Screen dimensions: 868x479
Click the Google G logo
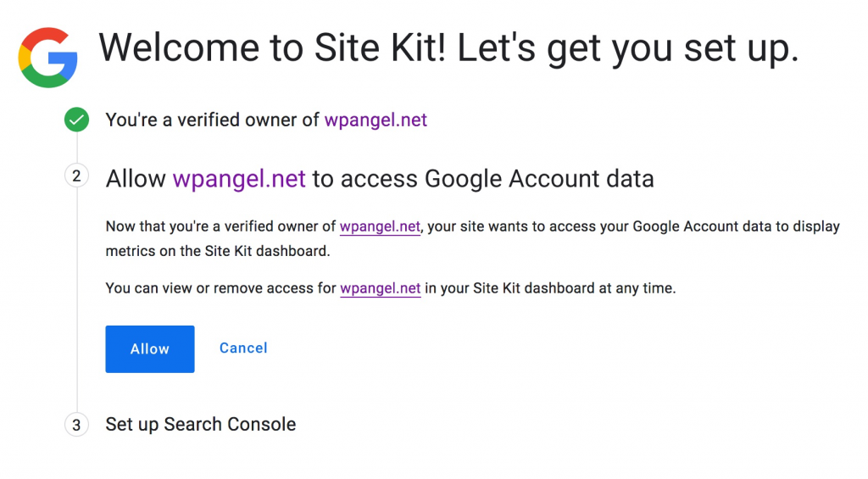coord(47,58)
